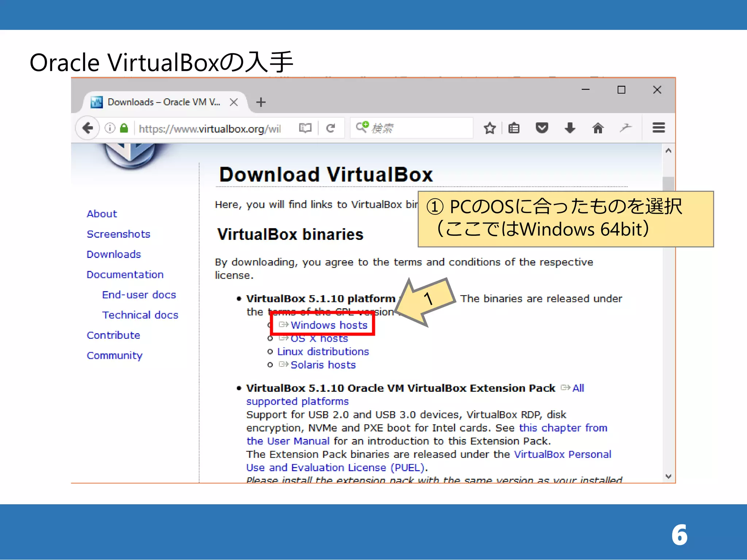Minimize the browser window
747x560 pixels.
(x=585, y=89)
